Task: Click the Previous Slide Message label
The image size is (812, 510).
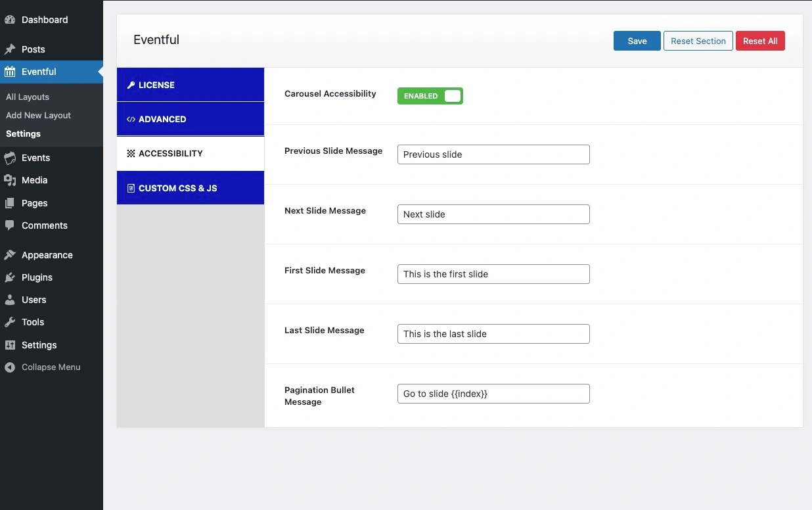Action: 333,151
